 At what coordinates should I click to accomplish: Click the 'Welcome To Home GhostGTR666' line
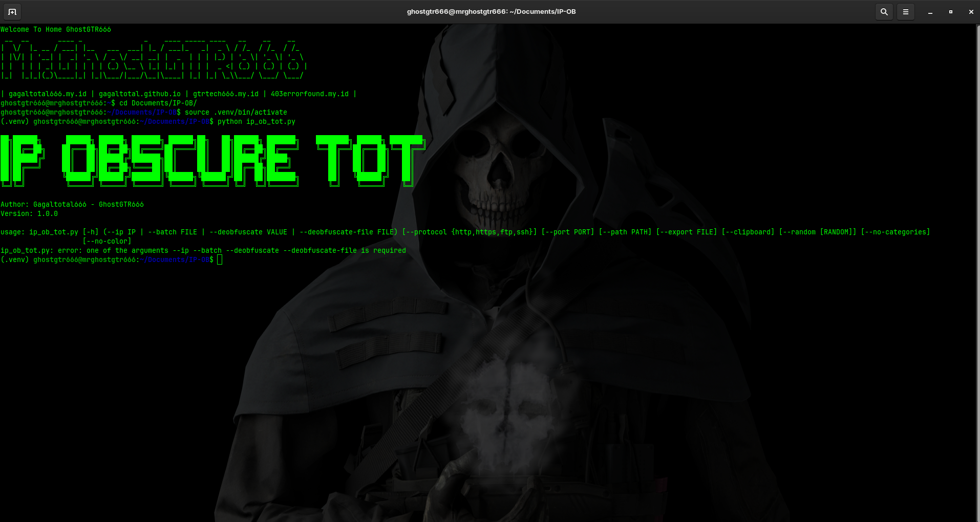tap(56, 30)
